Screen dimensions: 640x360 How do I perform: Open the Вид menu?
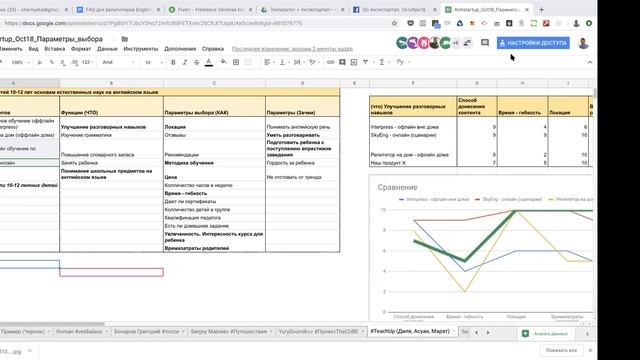[x=33, y=49]
